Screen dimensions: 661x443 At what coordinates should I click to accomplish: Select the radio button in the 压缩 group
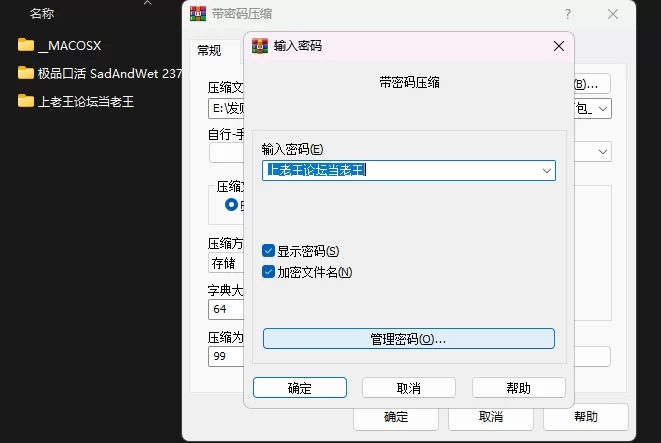click(x=232, y=205)
